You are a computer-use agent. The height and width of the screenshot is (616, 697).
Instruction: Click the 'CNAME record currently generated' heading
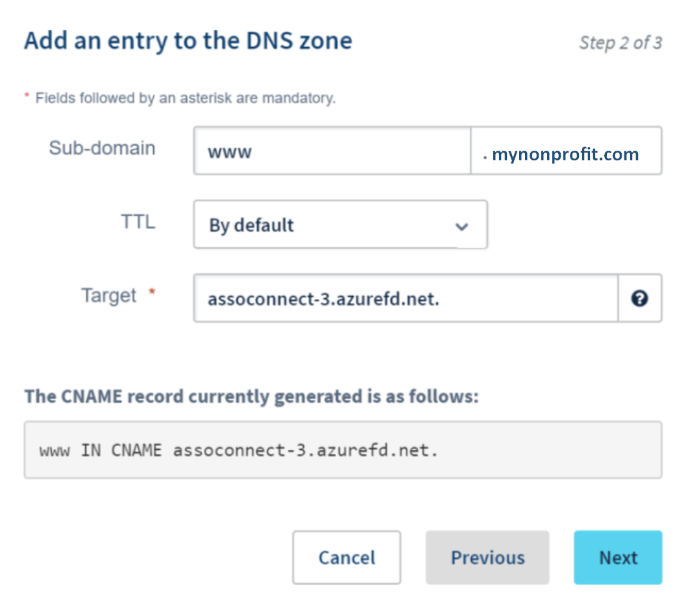(x=251, y=396)
